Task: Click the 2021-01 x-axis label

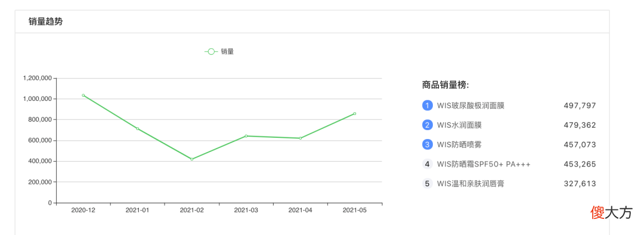Action: (138, 210)
